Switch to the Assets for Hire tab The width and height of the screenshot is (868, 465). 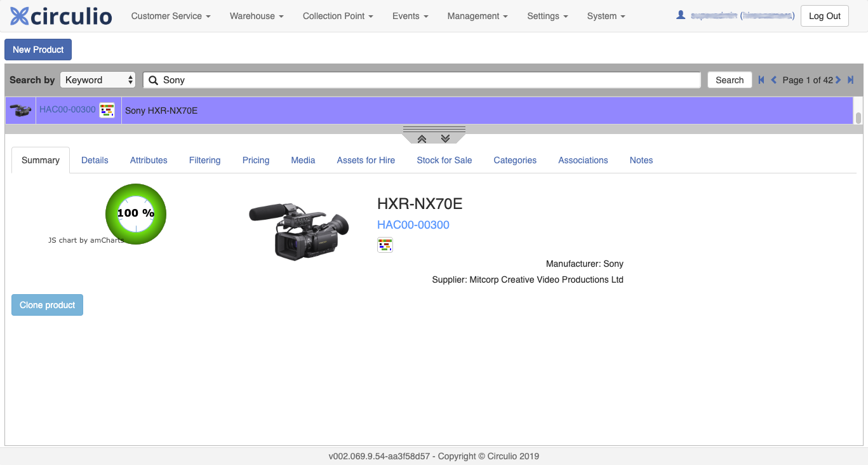pyautogui.click(x=366, y=160)
